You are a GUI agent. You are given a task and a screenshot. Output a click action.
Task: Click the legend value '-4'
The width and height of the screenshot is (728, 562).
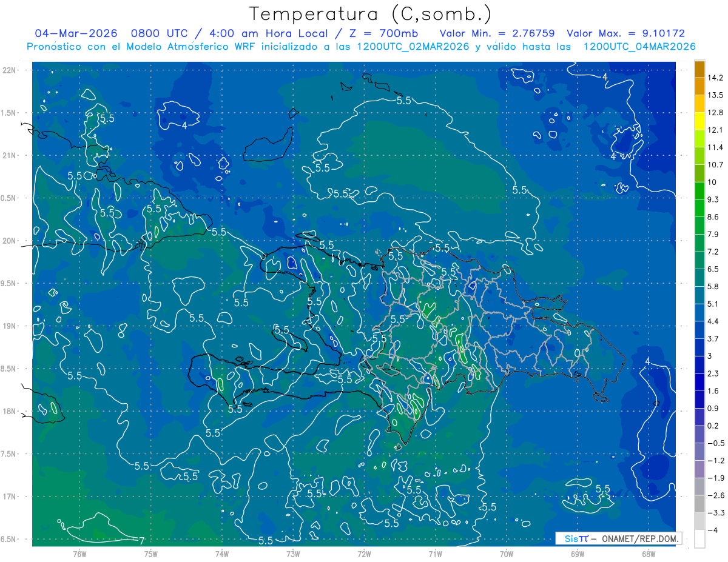coord(713,530)
